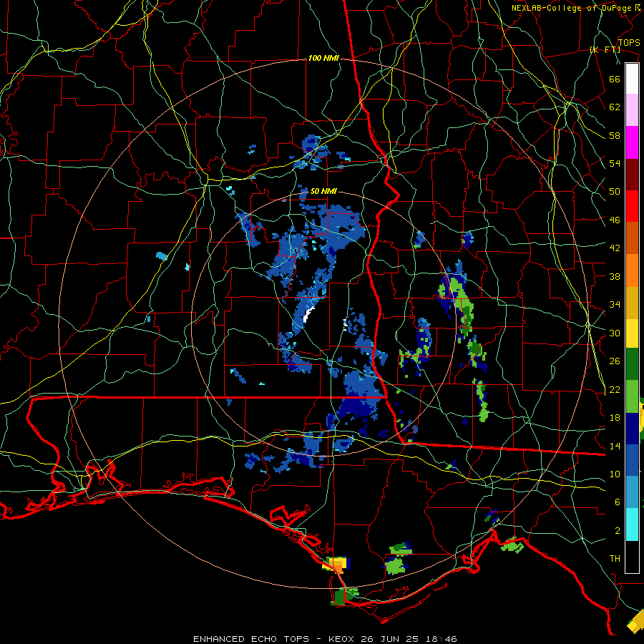Click the gold legend swatch
The width and height of the screenshot is (644, 644).
pos(632,303)
